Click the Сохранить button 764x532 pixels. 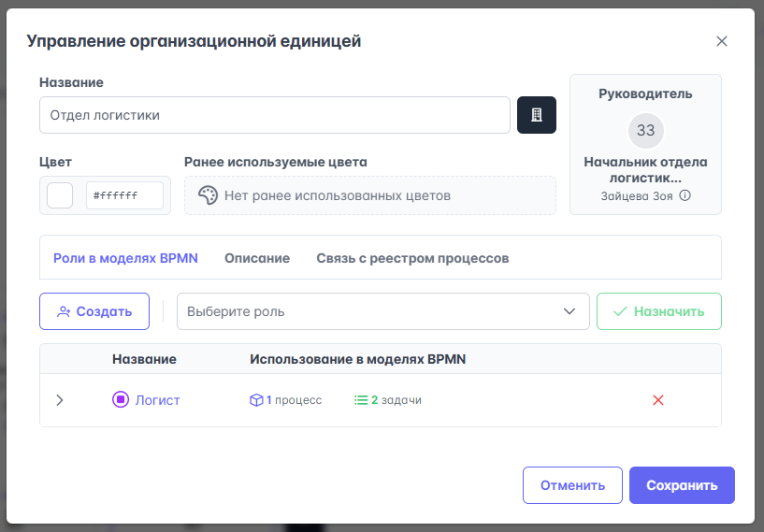tap(682, 485)
